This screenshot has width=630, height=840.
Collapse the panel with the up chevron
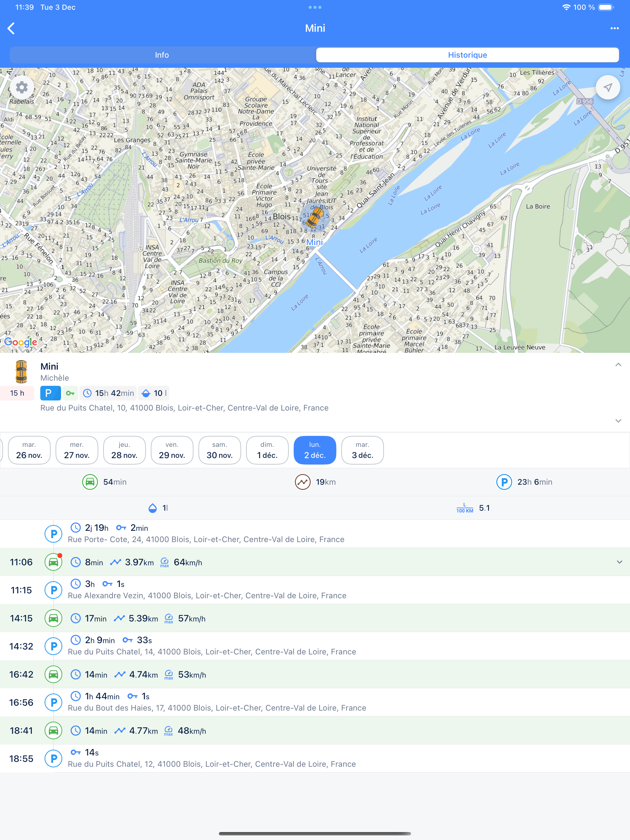(x=618, y=365)
